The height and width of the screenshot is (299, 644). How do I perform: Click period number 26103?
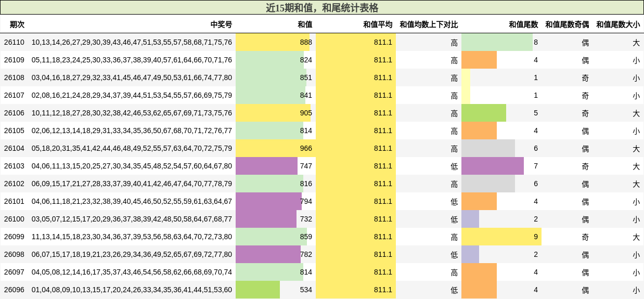pyautogui.click(x=14, y=166)
